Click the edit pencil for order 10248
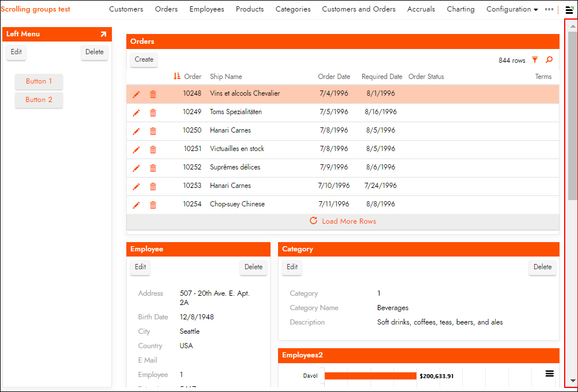Image resolution: width=578 pixels, height=392 pixels. (136, 94)
